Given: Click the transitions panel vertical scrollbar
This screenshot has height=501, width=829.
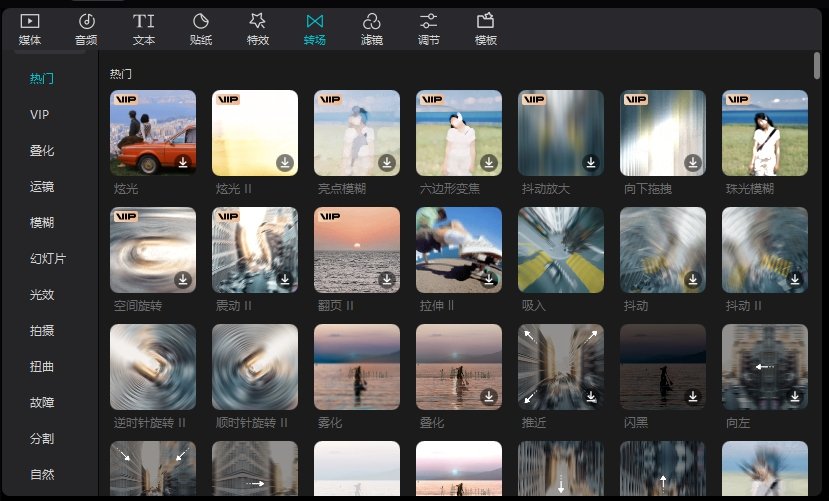Looking at the screenshot, I should click(817, 66).
